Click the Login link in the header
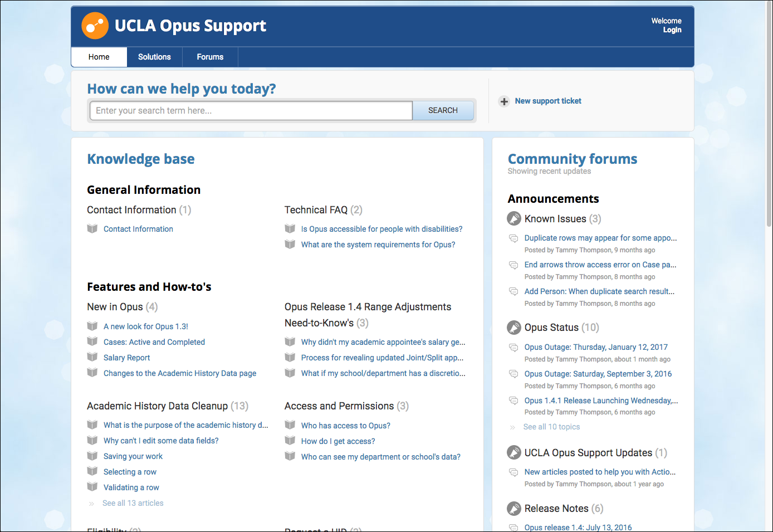The width and height of the screenshot is (773, 532). pos(672,30)
